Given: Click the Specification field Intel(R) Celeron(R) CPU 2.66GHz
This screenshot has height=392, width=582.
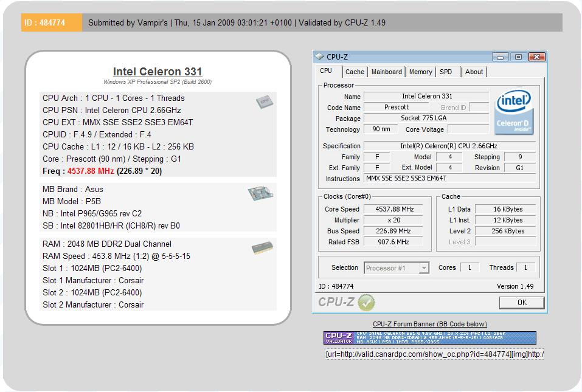Looking at the screenshot, I should tap(450, 146).
